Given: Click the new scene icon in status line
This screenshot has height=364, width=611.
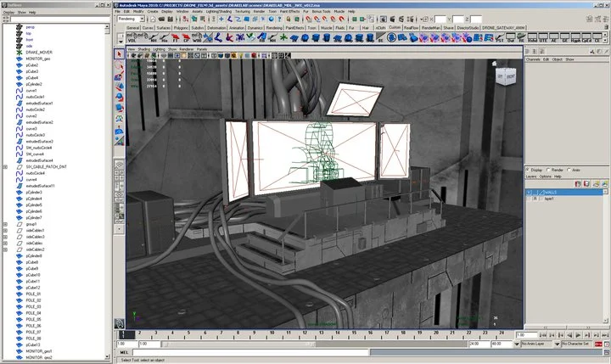Looking at the screenshot, I should (153, 19).
